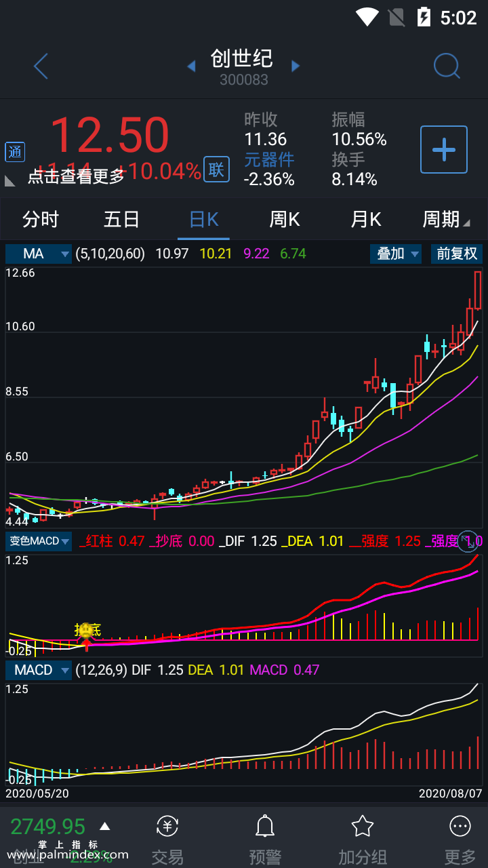488x868 pixels.
Task: Tap the no-SIM status icon
Action: [x=396, y=17]
